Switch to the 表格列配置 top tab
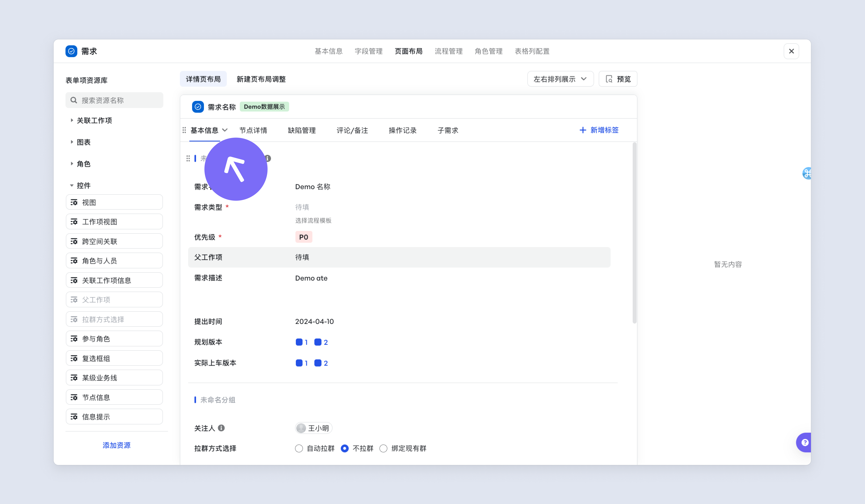865x504 pixels. tap(532, 51)
